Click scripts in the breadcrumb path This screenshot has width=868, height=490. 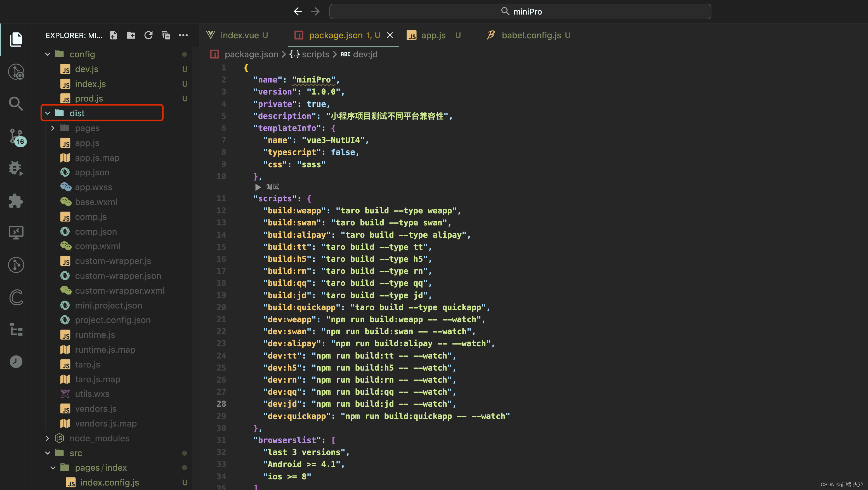pyautogui.click(x=315, y=54)
